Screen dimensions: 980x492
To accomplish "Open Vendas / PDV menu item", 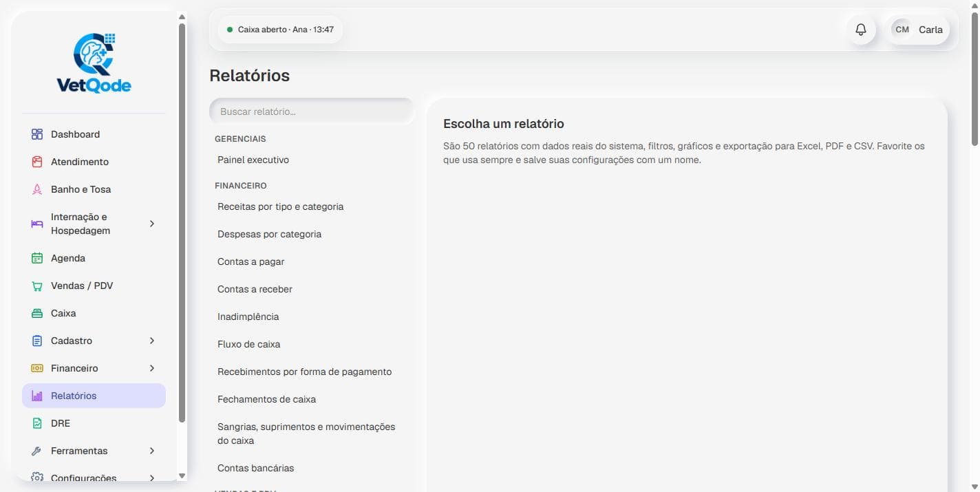I will [x=94, y=286].
